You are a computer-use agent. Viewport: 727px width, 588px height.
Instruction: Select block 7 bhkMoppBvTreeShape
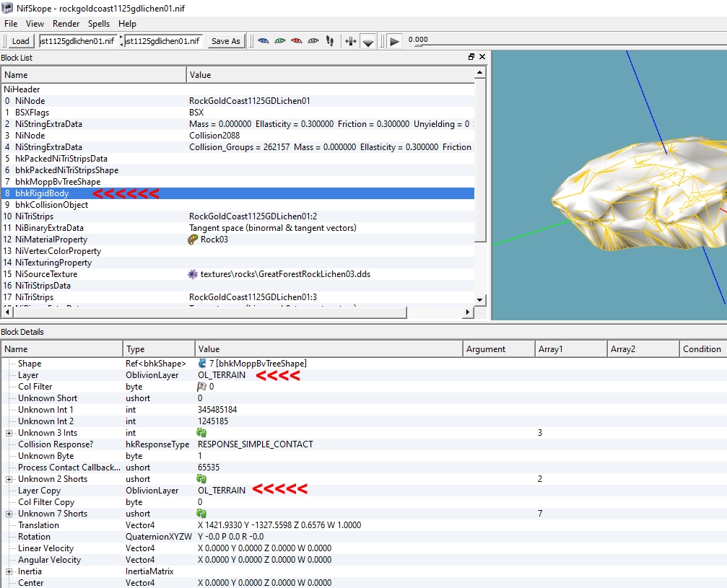[x=238, y=182]
